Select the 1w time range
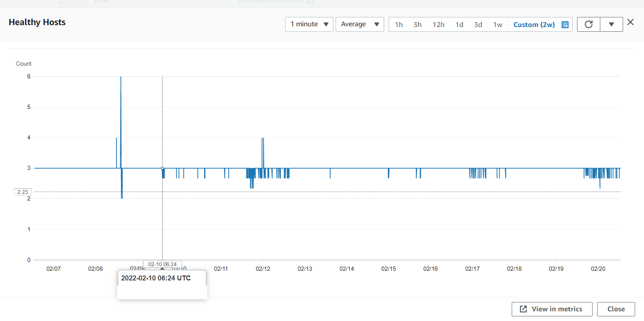Screen dimensions: 644x321 (498, 25)
